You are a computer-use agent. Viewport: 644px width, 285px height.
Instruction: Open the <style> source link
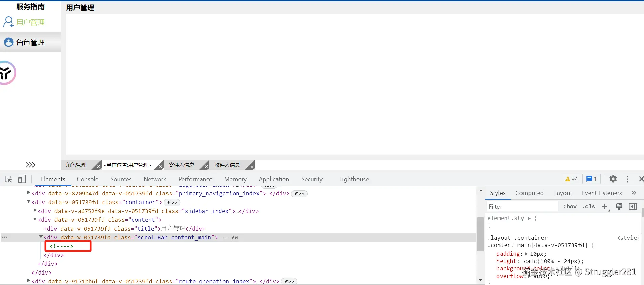click(x=628, y=238)
